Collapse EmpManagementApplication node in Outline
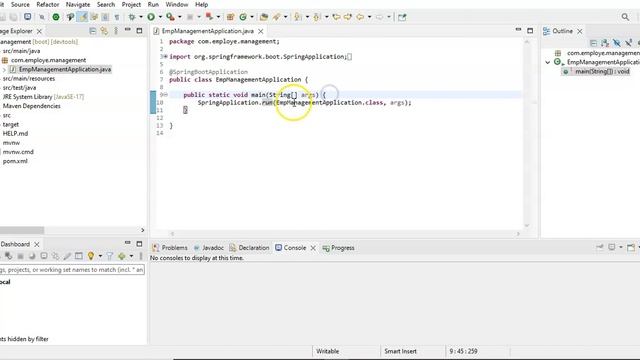The height and width of the screenshot is (360, 640). click(548, 62)
